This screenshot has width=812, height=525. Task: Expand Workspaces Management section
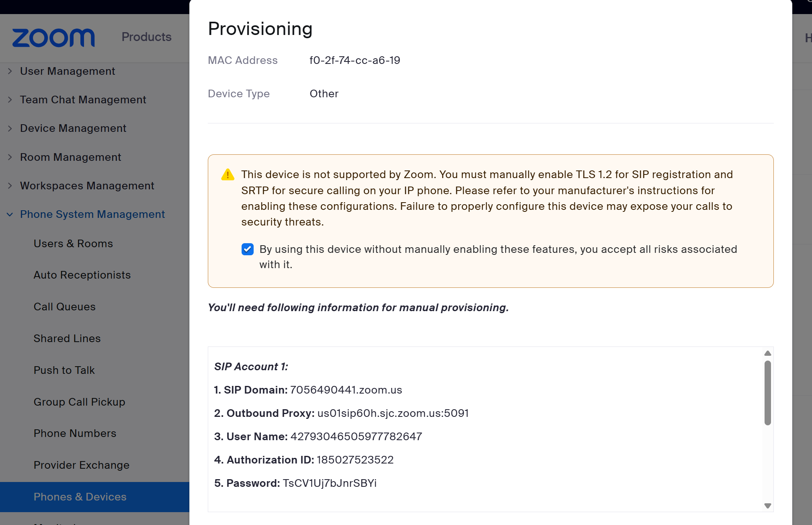click(87, 186)
